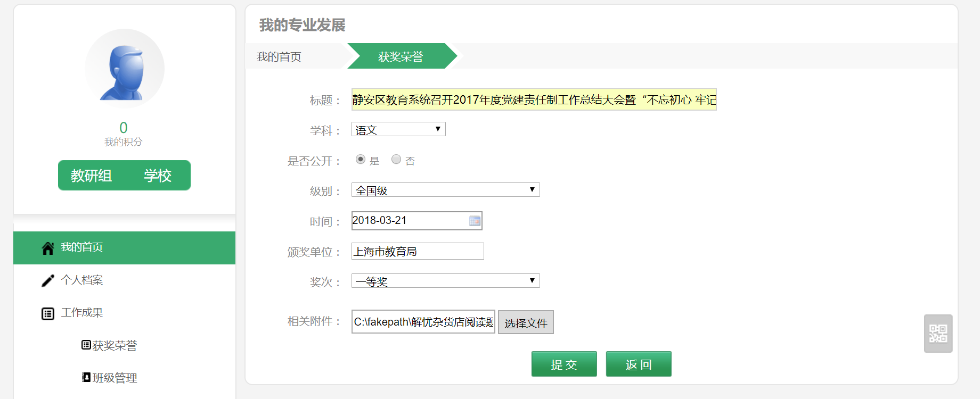Click the small icon beside 获奖荣誉 in sidebar
Viewport: 980px width, 399px height.
(86, 345)
